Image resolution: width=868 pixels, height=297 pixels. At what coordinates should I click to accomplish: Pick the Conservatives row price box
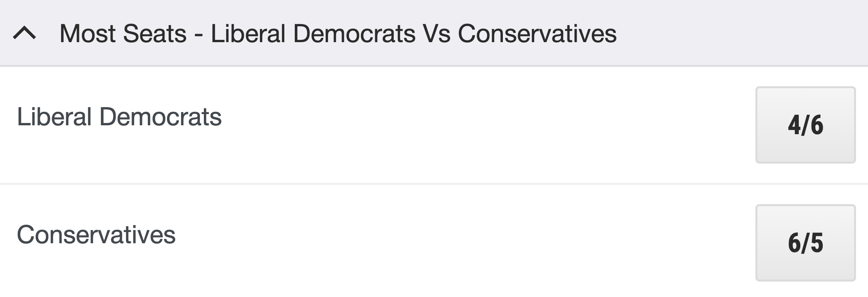(x=805, y=243)
